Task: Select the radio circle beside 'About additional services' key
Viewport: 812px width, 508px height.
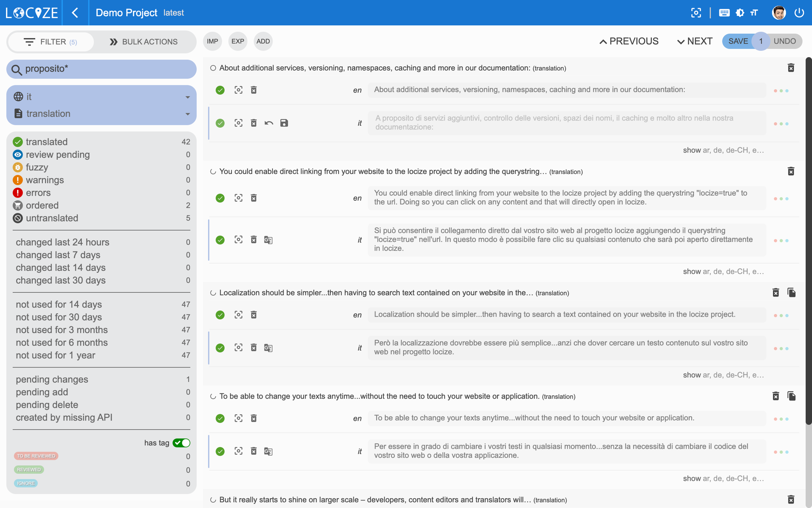Action: pos(213,68)
